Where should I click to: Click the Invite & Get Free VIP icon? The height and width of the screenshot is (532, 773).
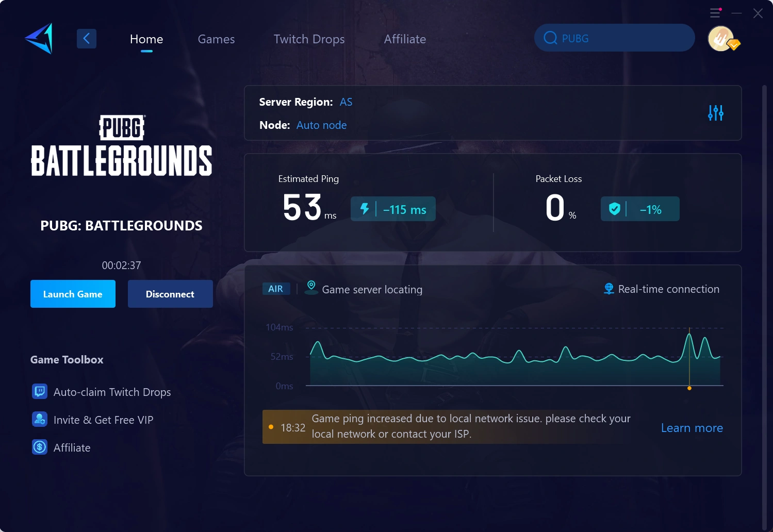click(39, 419)
